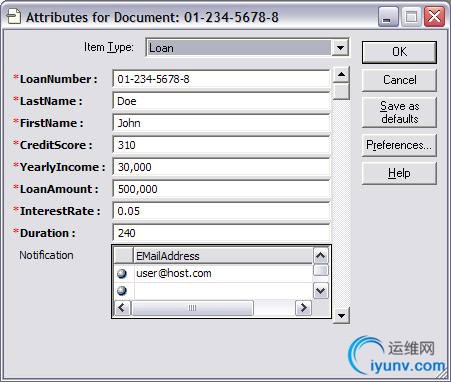Click the empty second EMailAddress cell
The width and height of the screenshot is (451, 382).
[x=223, y=291]
